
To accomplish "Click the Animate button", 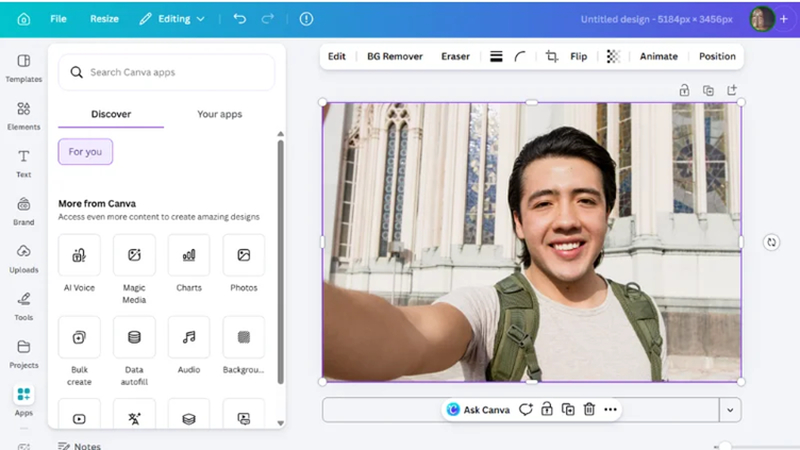I will (659, 56).
